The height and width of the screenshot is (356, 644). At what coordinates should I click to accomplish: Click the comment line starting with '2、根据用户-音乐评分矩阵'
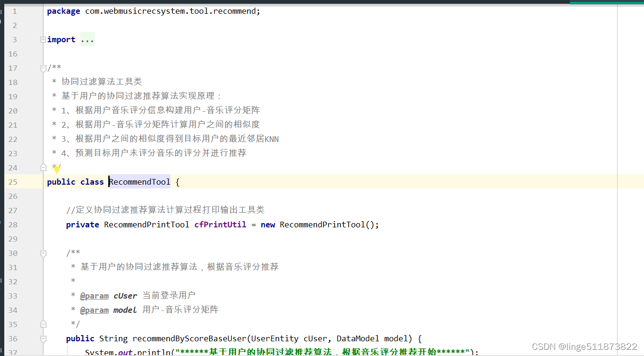coord(161,125)
